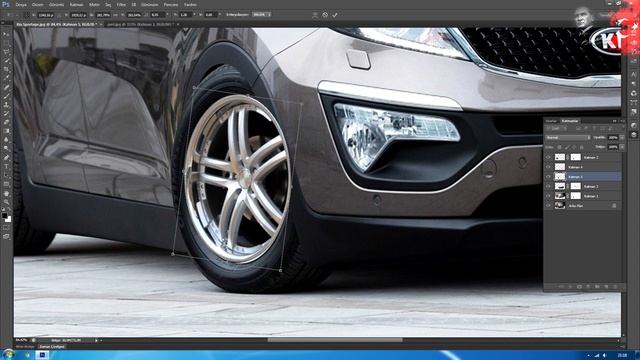Screen dimensions: 640x360
Task: Hide the Katman 3 layer
Action: tap(548, 186)
